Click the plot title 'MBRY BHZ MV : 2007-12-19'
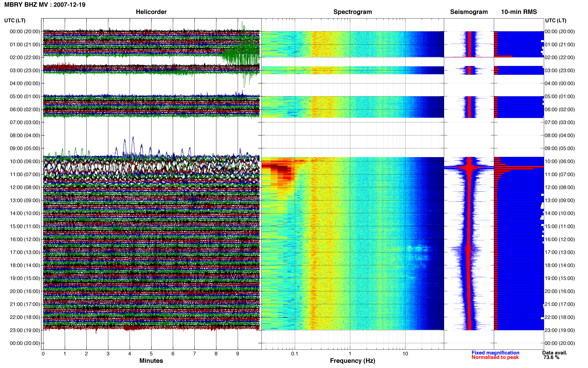This screenshot has width=588, height=368. 45,5
